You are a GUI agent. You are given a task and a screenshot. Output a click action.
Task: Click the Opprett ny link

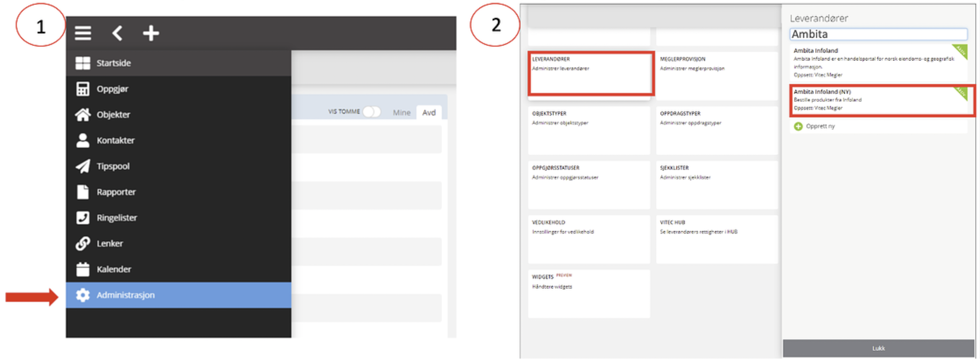820,126
